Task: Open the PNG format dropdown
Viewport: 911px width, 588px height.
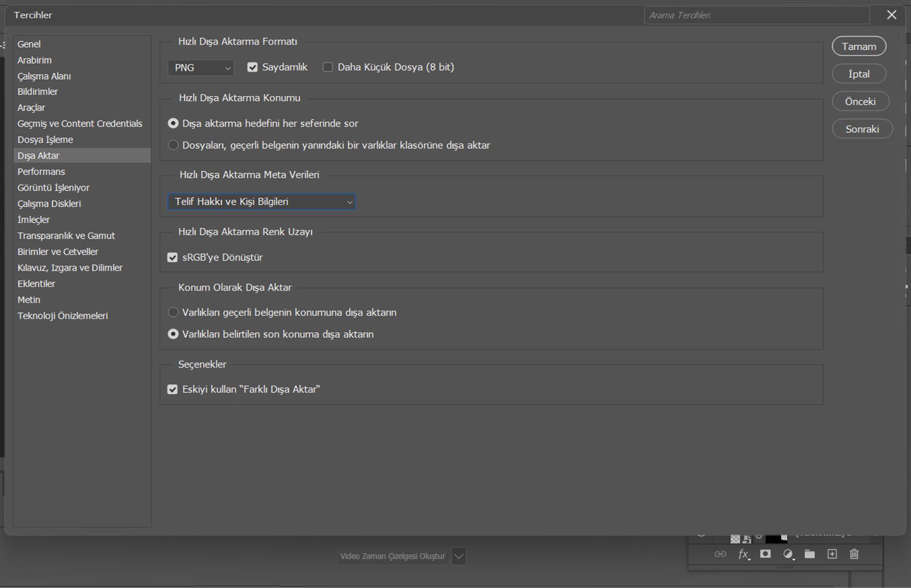Action: pos(201,68)
